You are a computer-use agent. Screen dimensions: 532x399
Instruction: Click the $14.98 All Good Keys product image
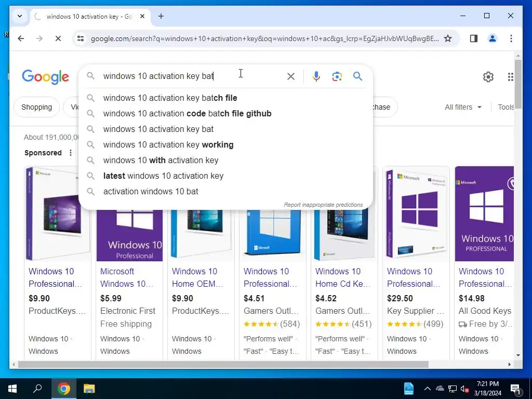(484, 214)
